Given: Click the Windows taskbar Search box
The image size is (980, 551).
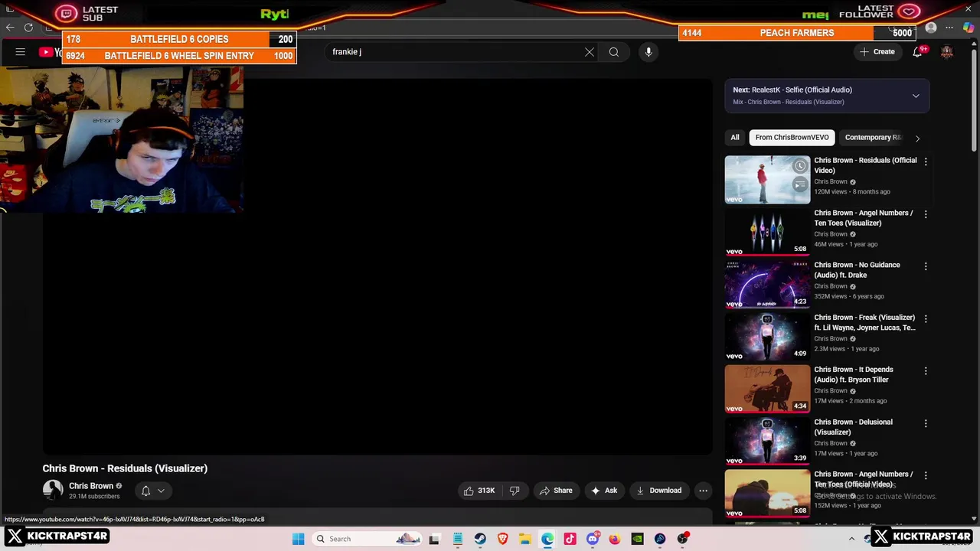Looking at the screenshot, I should [x=367, y=539].
